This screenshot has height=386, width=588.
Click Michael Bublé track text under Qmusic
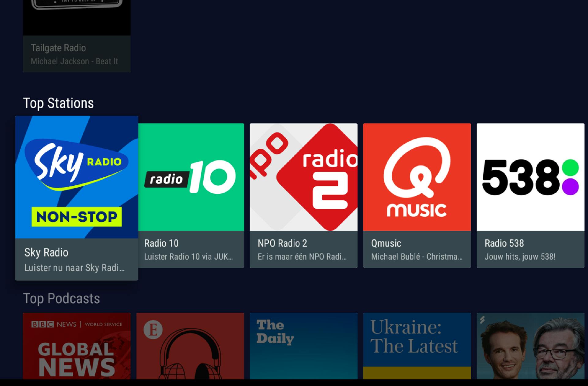[x=417, y=257]
